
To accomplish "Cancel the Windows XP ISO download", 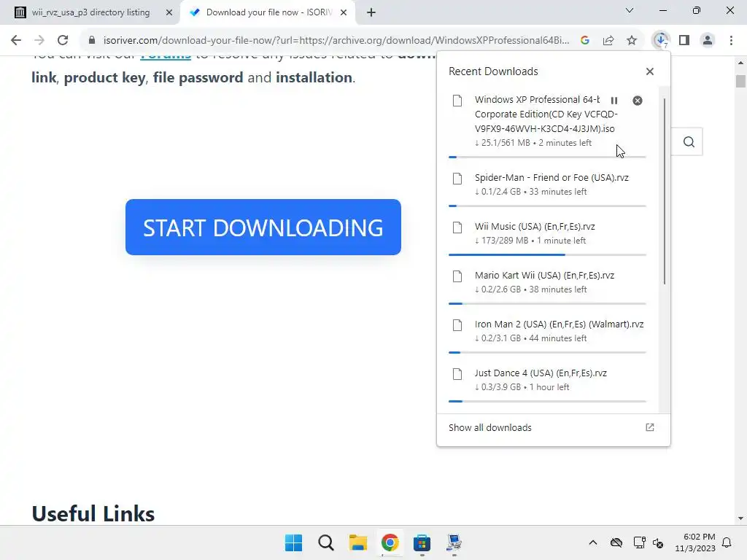I will 638,101.
